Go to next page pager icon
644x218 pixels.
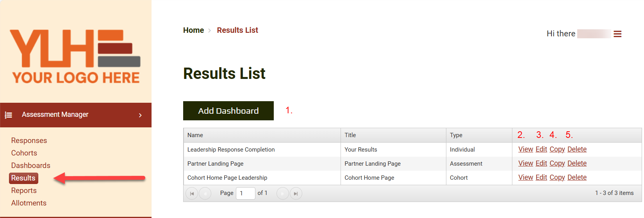click(x=282, y=193)
